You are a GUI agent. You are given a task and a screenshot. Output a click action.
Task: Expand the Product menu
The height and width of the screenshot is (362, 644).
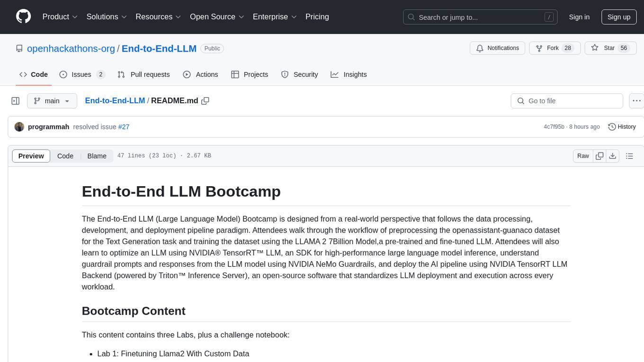click(x=60, y=17)
